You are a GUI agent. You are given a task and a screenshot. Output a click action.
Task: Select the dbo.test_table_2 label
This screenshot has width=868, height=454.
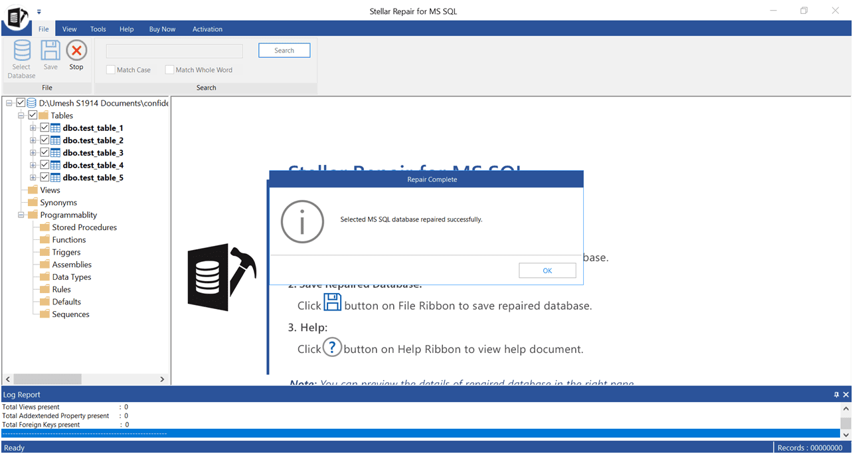[93, 140]
